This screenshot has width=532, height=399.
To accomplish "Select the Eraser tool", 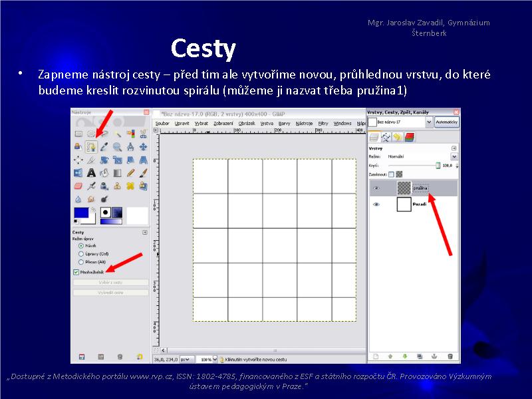I will click(78, 186).
